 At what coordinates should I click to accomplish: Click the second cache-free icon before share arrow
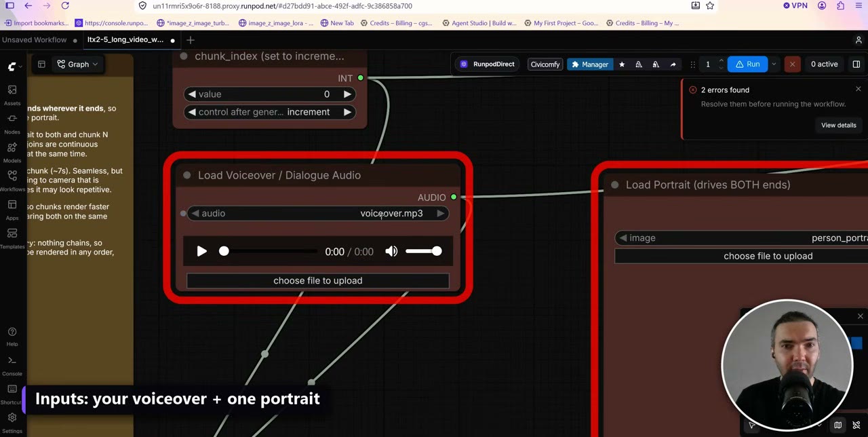coord(656,64)
